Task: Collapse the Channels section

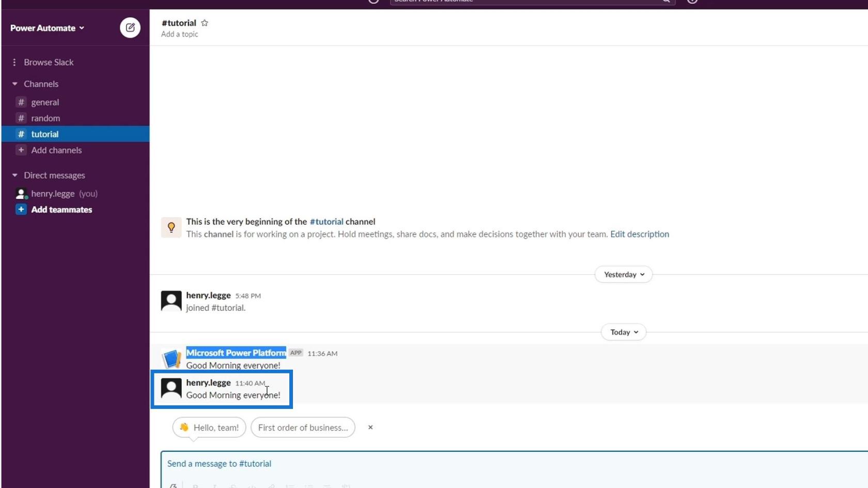Action: 14,84
